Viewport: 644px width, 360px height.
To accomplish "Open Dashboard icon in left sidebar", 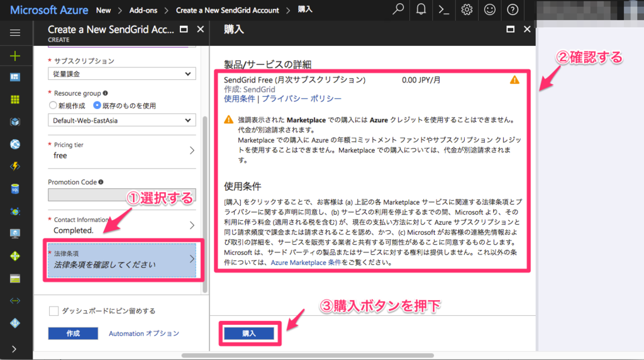I will point(15,77).
